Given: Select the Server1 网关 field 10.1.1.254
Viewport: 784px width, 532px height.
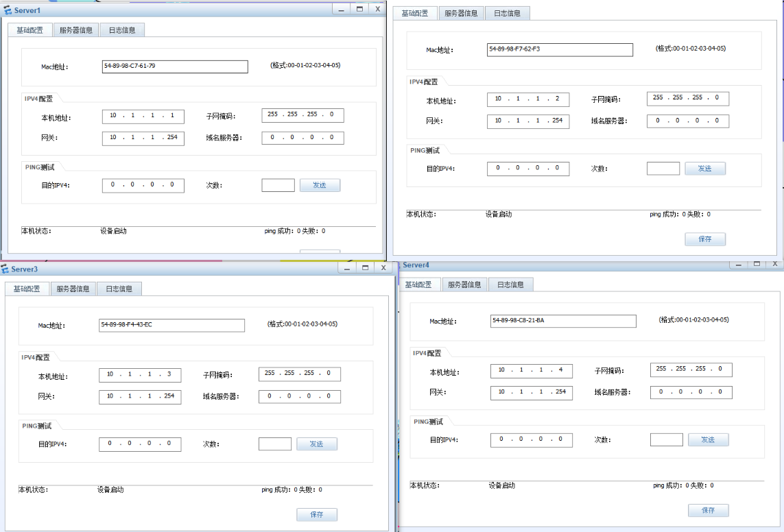Looking at the screenshot, I should 143,138.
